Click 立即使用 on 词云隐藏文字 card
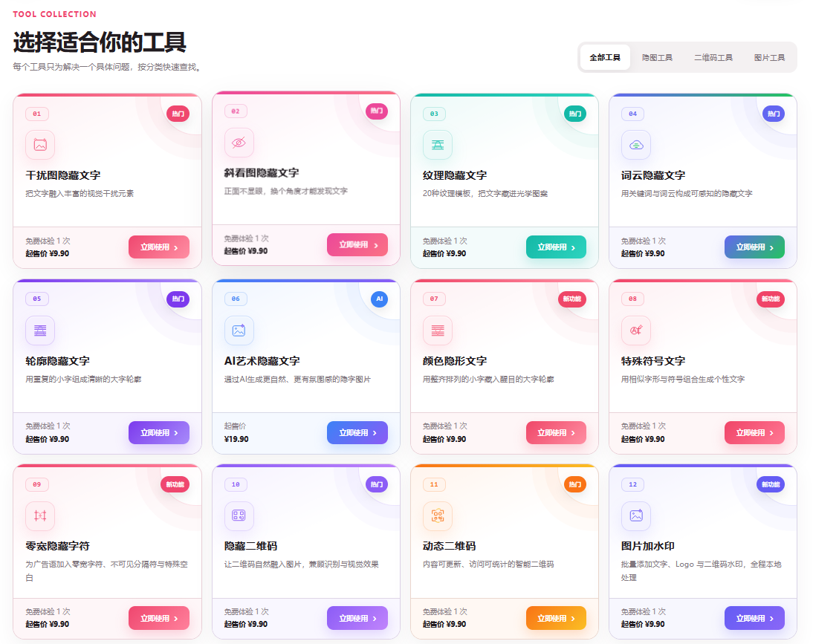813x644 pixels. tap(754, 247)
